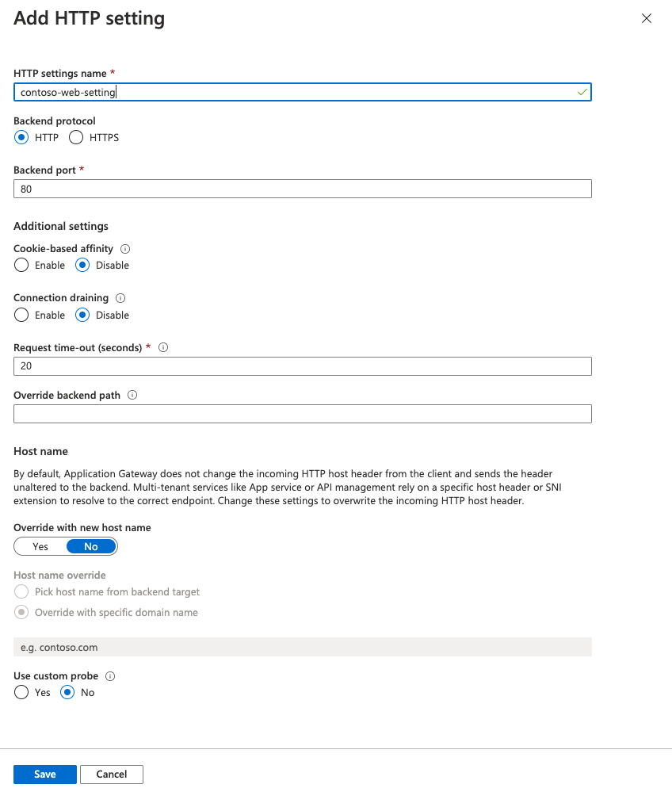Enable cookie-based affinity

21,265
